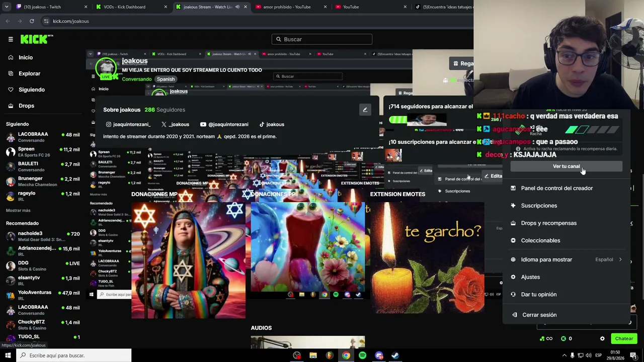Image resolution: width=644 pixels, height=362 pixels.
Task: Open the Windows Start menu
Action: point(8,355)
